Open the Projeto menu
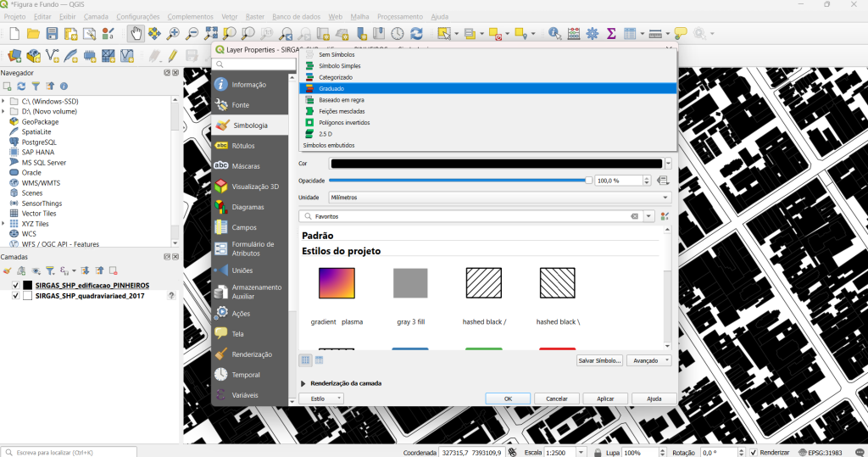Viewport: 868px width, 457px height. click(15, 17)
